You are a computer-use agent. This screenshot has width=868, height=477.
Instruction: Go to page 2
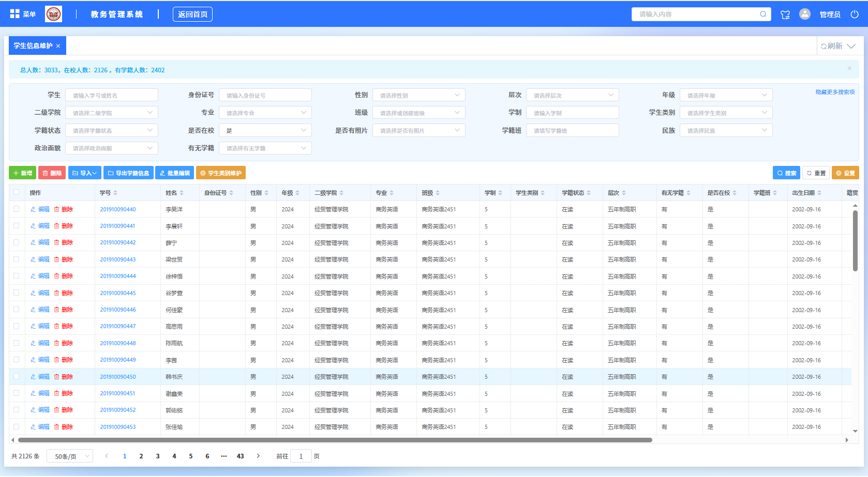[x=141, y=456]
